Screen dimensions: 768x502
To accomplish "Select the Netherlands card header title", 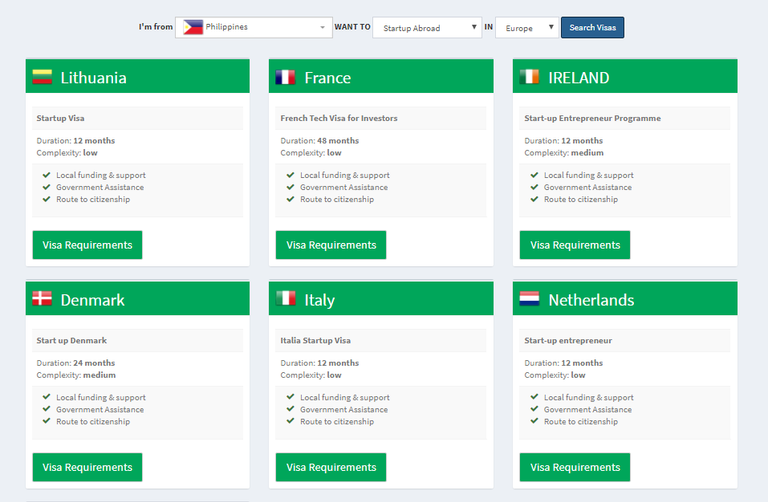I will point(591,300).
